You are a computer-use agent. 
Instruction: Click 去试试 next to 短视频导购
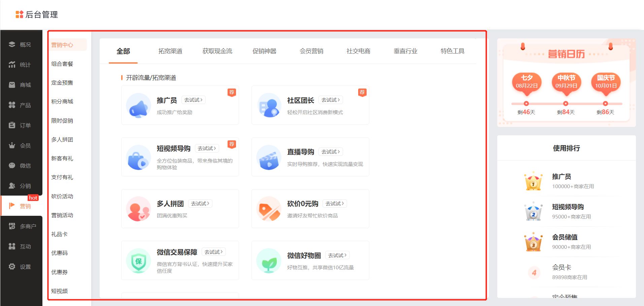pos(207,148)
